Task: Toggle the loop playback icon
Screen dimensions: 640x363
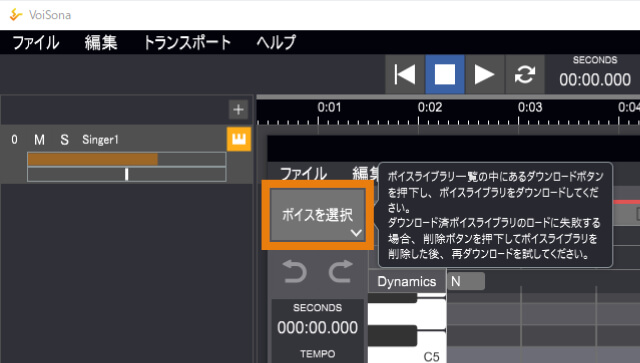Action: pos(524,74)
